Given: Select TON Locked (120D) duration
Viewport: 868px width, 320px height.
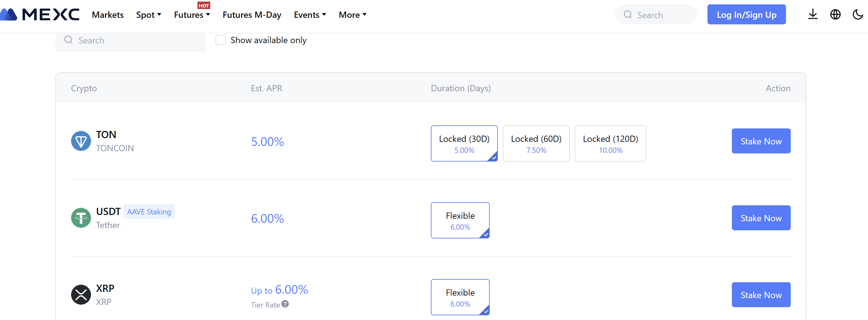Looking at the screenshot, I should pos(610,143).
